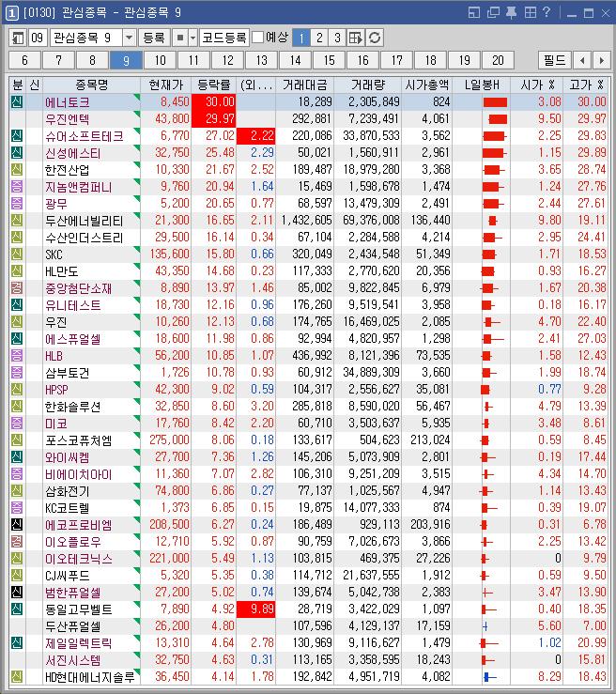Click the refresh icon in toolbar
Image resolution: width=616 pixels, height=694 pixels.
tap(375, 38)
